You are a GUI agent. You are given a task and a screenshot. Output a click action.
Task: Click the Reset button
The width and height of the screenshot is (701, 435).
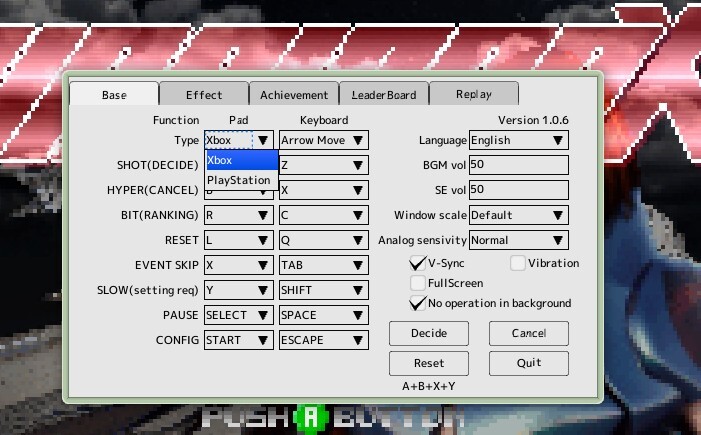(429, 363)
